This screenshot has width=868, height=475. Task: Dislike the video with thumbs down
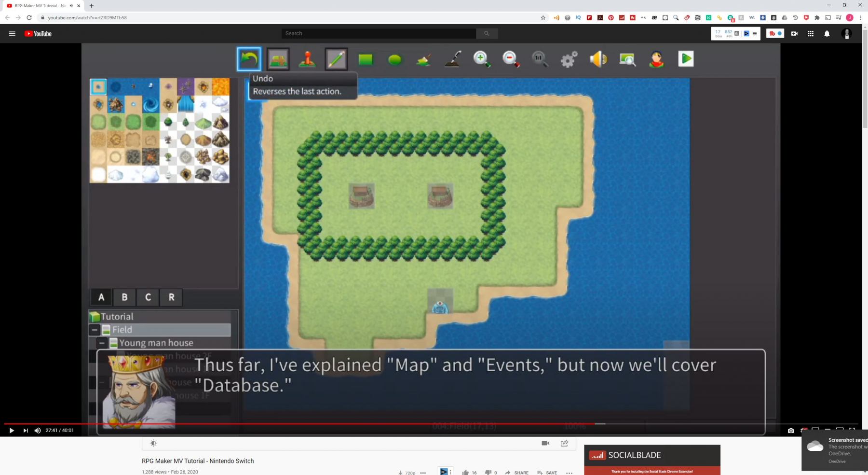pyautogui.click(x=488, y=473)
